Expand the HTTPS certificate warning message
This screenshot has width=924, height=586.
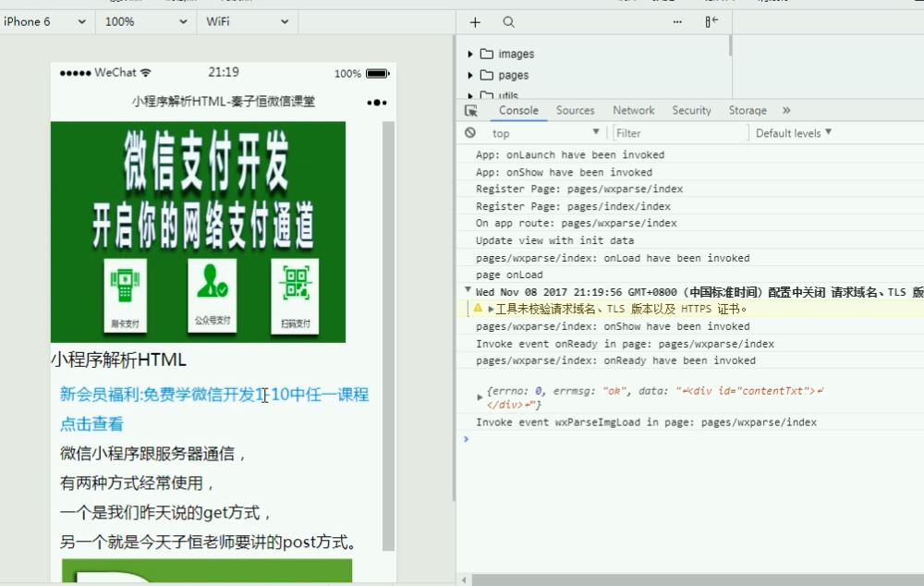(491, 309)
